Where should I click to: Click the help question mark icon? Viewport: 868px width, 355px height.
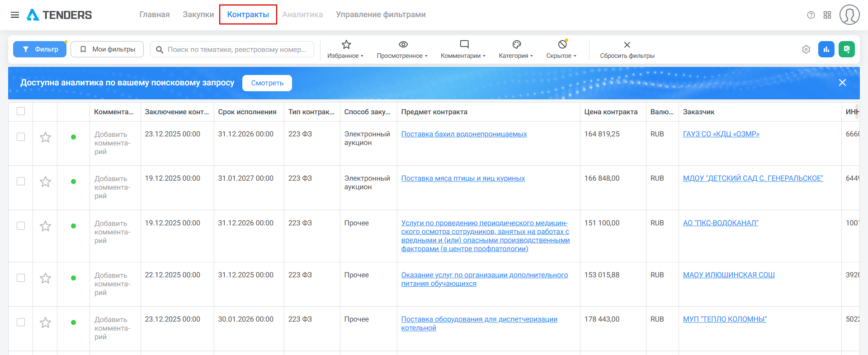point(811,15)
